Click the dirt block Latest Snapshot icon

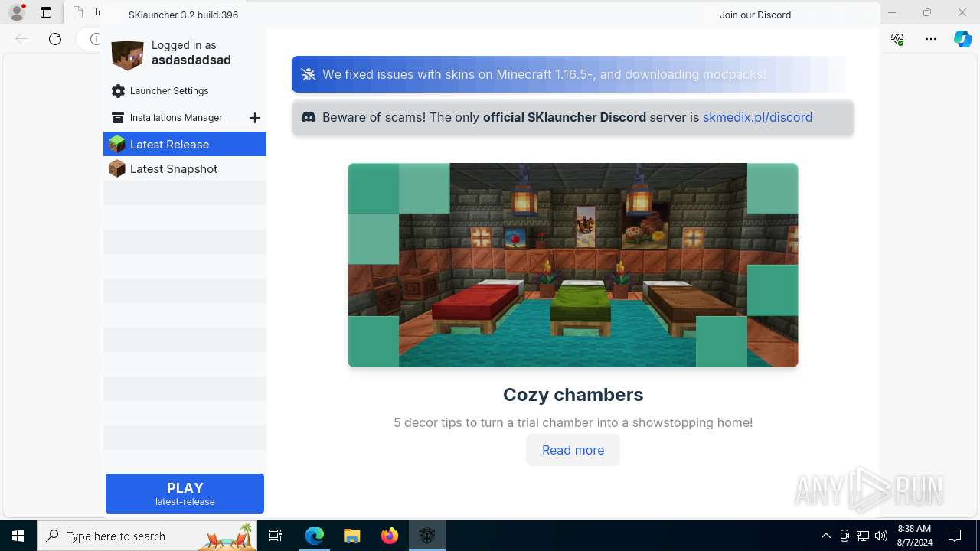[x=117, y=168]
